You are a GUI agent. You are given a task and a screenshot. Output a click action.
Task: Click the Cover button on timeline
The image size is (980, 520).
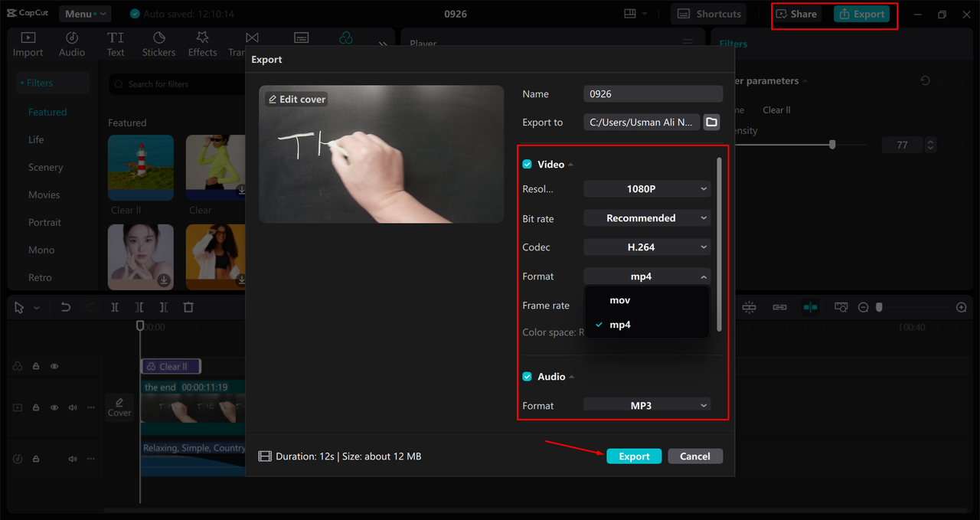pos(119,407)
